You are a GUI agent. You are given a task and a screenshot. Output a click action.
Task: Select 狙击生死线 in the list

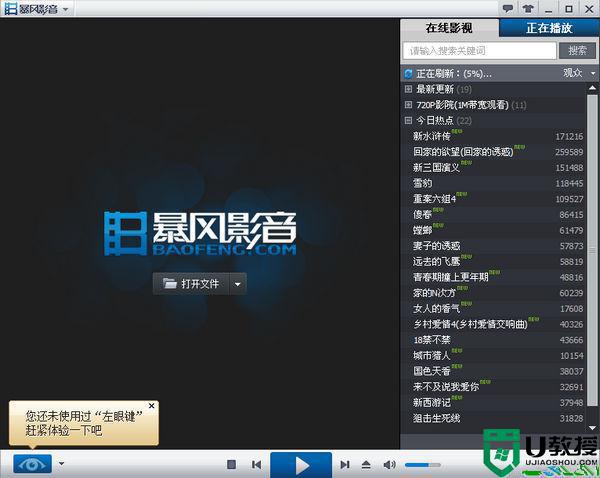(494, 419)
